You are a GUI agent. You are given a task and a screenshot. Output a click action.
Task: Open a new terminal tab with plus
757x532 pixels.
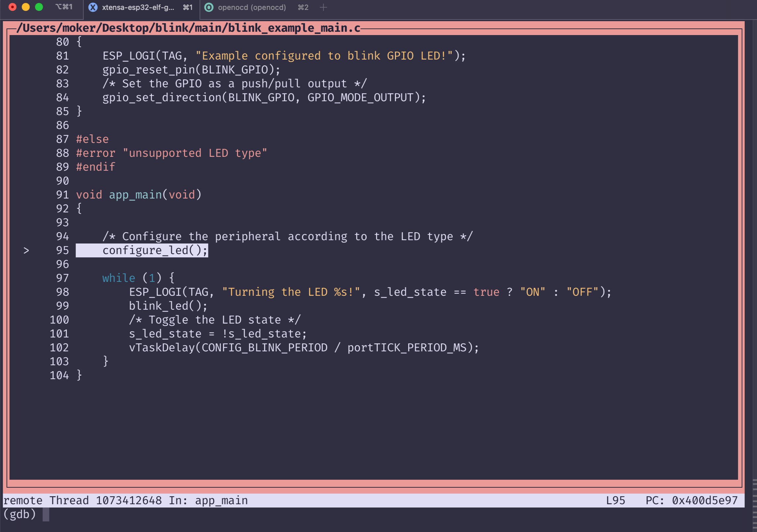tap(324, 7)
